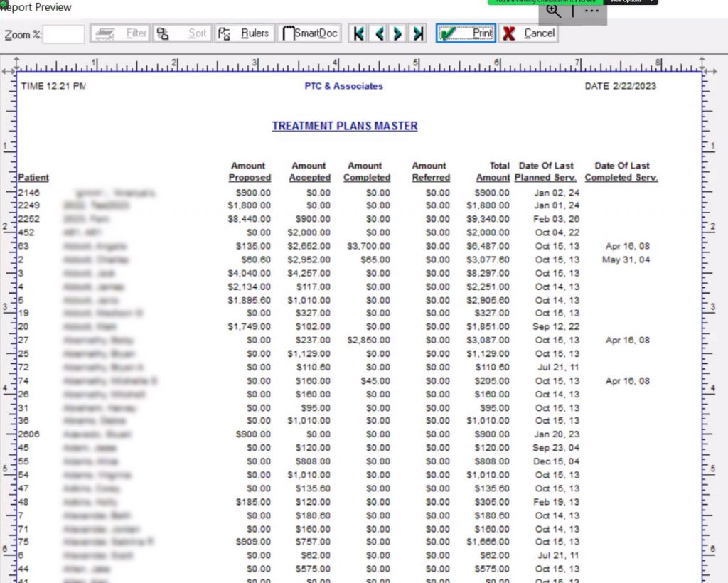
Task: Jump to the last page arrow
Action: click(x=418, y=33)
